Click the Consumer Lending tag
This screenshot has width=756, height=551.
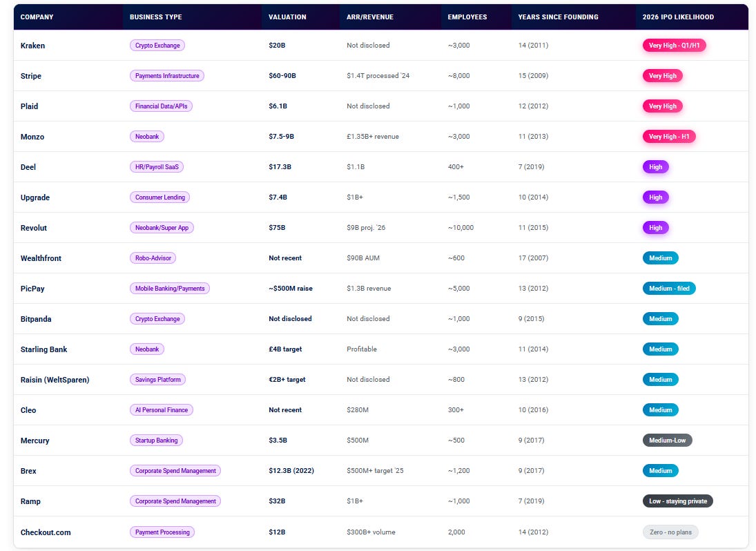tap(159, 197)
